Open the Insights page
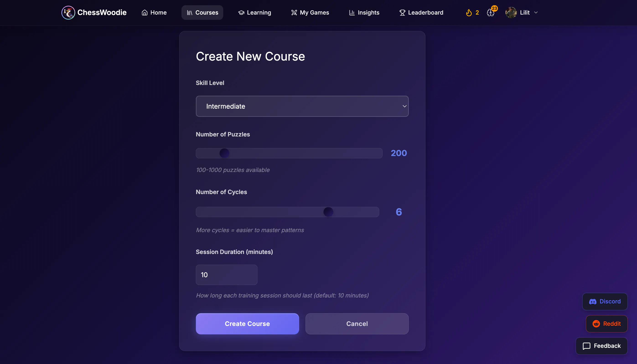Viewport: 637px width, 364px height. pos(364,13)
